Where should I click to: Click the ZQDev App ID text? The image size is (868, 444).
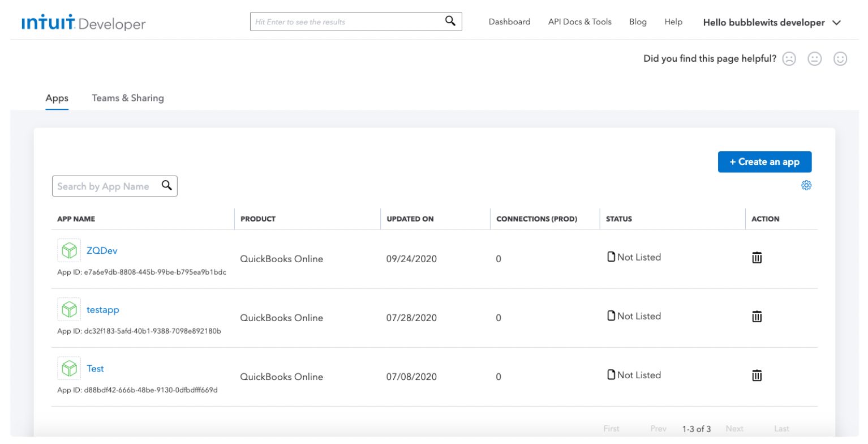click(141, 272)
